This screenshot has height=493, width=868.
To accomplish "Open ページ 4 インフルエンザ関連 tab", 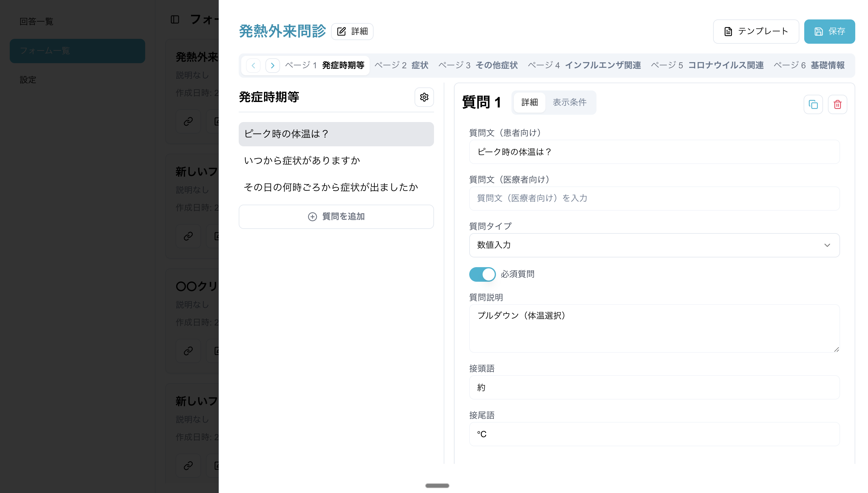I will click(x=584, y=65).
